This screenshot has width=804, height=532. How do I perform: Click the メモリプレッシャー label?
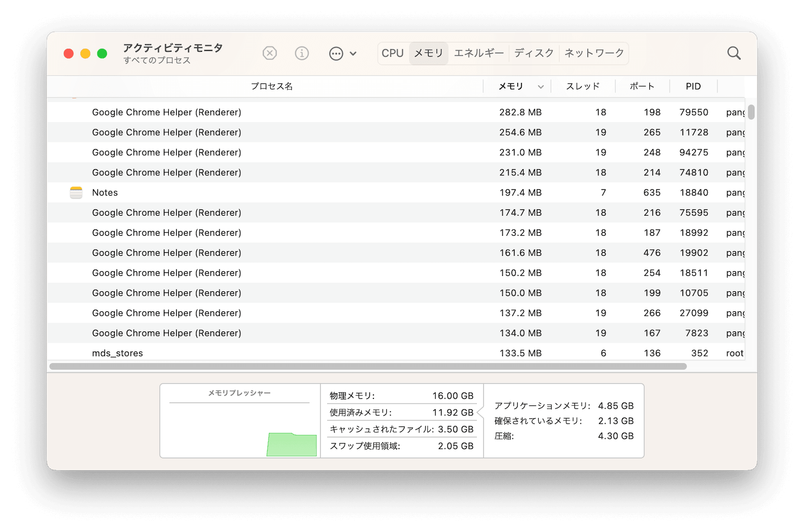(x=239, y=393)
